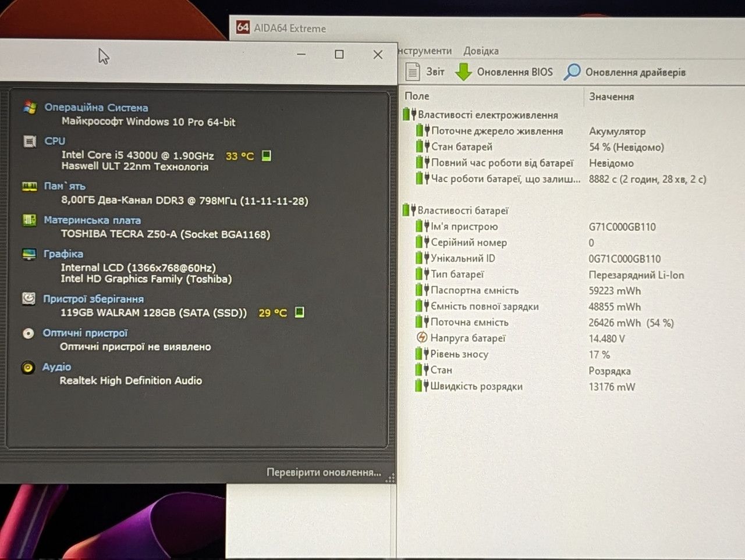The height and width of the screenshot is (560, 745).
Task: Click the Майкрософт Windows 10 Pro 64-bit text
Action: [x=148, y=122]
